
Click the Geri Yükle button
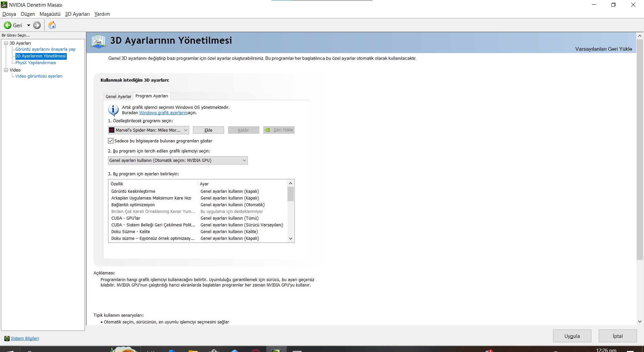pyautogui.click(x=279, y=130)
